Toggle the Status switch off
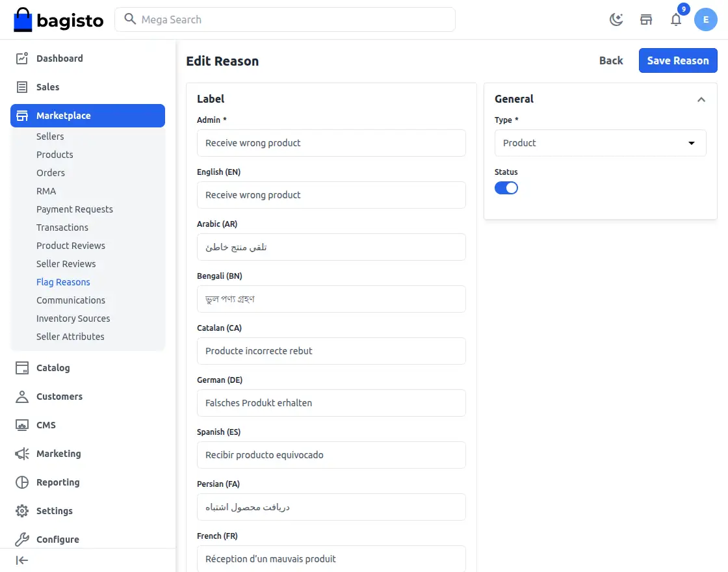 [x=506, y=188]
